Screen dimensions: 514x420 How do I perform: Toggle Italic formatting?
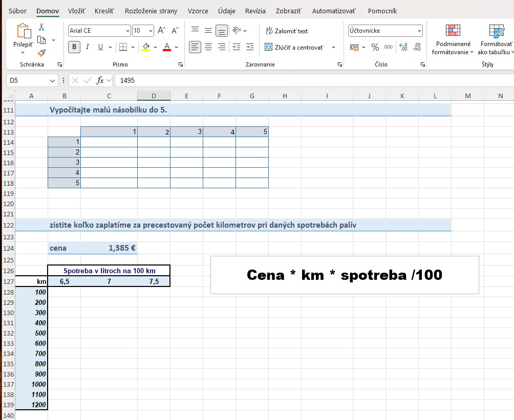click(x=88, y=47)
